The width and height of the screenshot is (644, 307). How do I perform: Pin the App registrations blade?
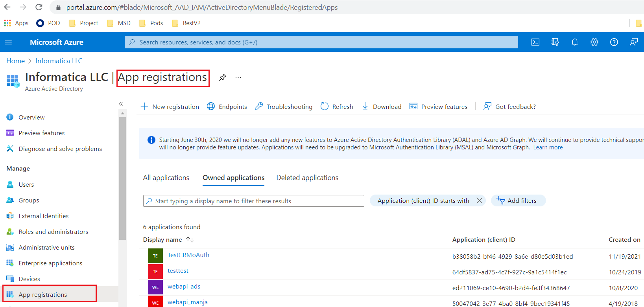[223, 77]
